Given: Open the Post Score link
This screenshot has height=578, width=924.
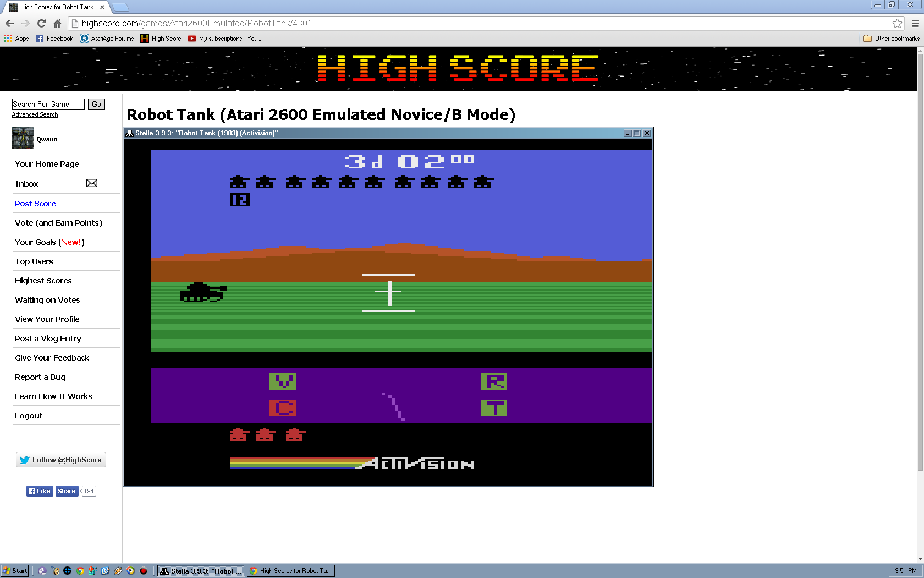Looking at the screenshot, I should click(x=35, y=204).
